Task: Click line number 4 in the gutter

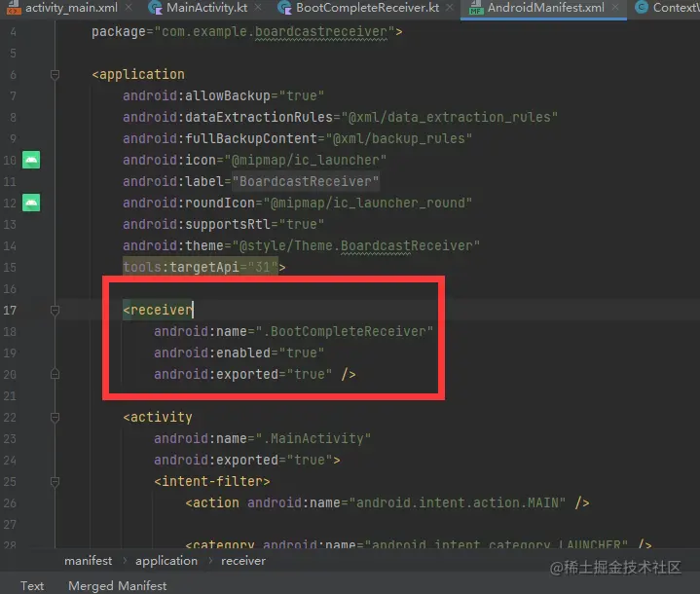Action: pos(13,32)
